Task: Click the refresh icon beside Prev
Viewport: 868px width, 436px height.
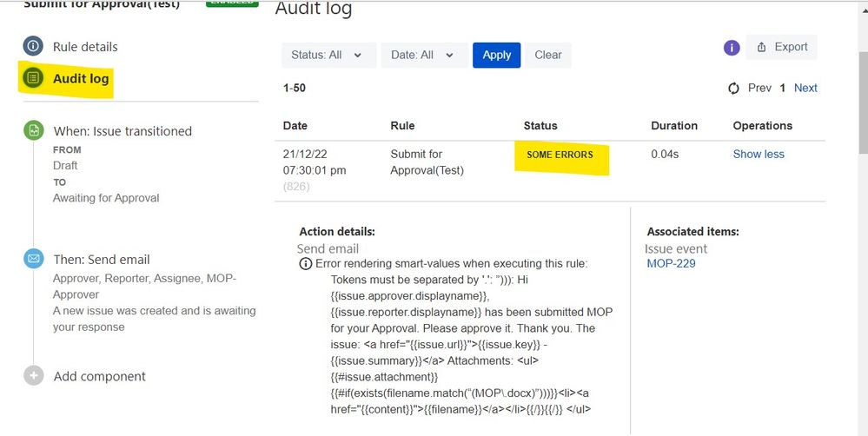Action: click(x=734, y=88)
